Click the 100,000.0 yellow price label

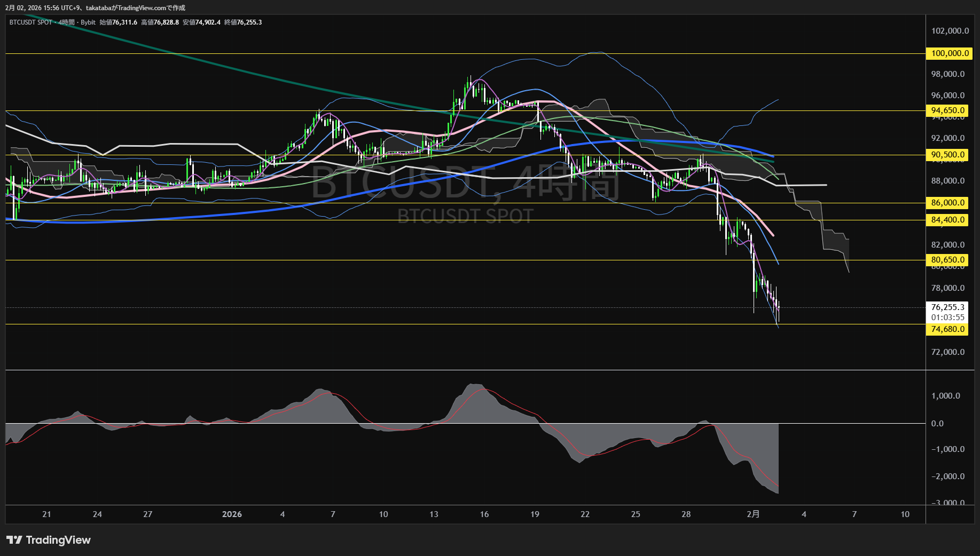946,53
